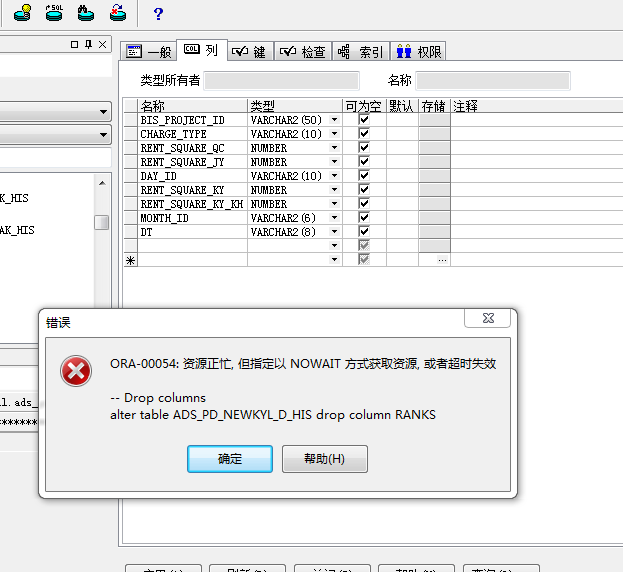Click the 确定 button in error dialog
This screenshot has width=623, height=572.
pos(230,459)
